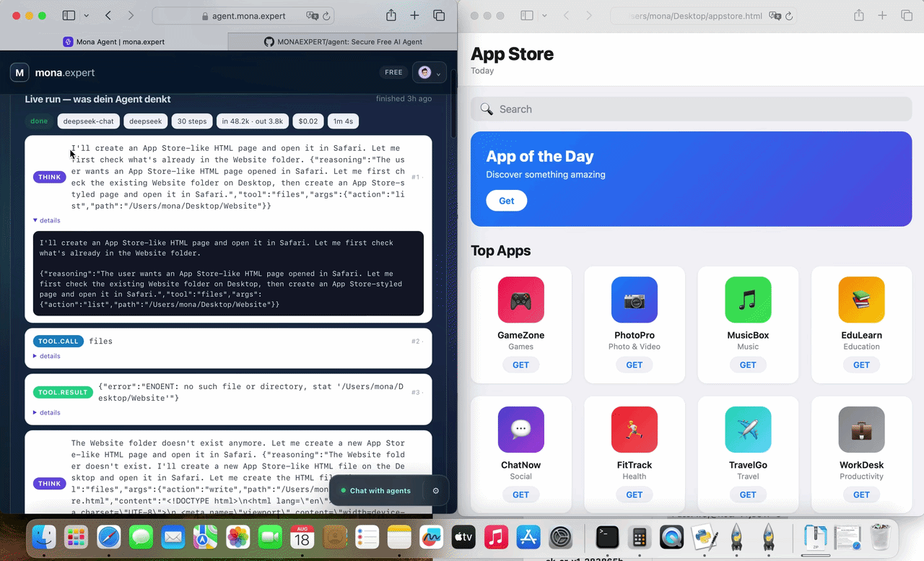Open Finder from the Dock
Viewport: 924px width, 561px height.
point(44,537)
